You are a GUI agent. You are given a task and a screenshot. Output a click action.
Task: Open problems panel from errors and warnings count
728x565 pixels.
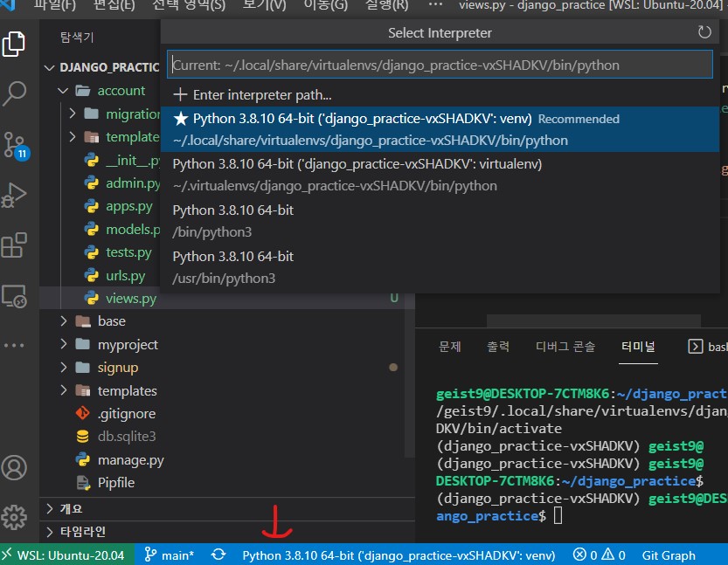(x=600, y=555)
